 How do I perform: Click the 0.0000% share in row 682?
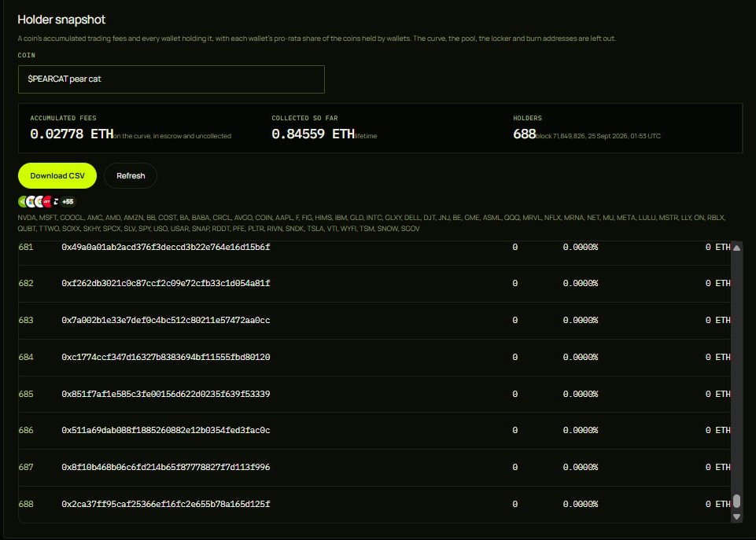pyautogui.click(x=581, y=283)
